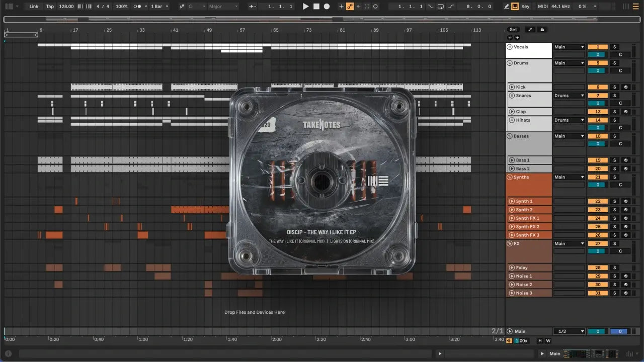Click the arrangement Record button
Image resolution: width=644 pixels, height=362 pixels.
coord(327,7)
